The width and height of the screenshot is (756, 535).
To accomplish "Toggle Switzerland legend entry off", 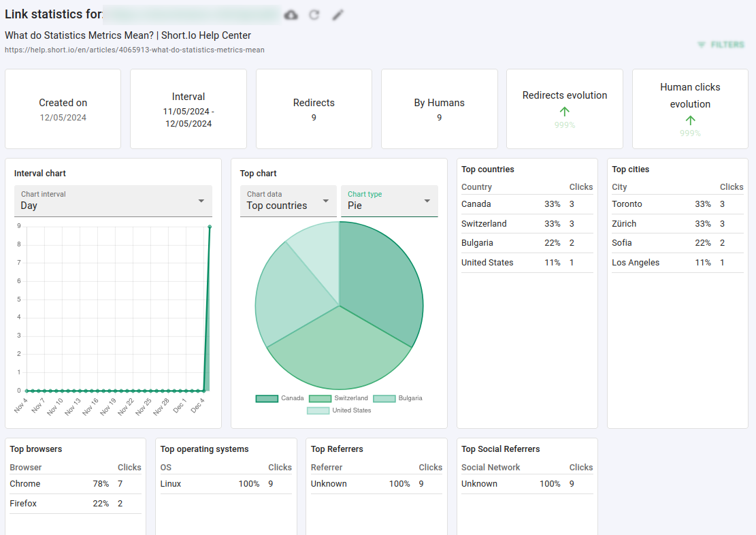I will tap(350, 398).
